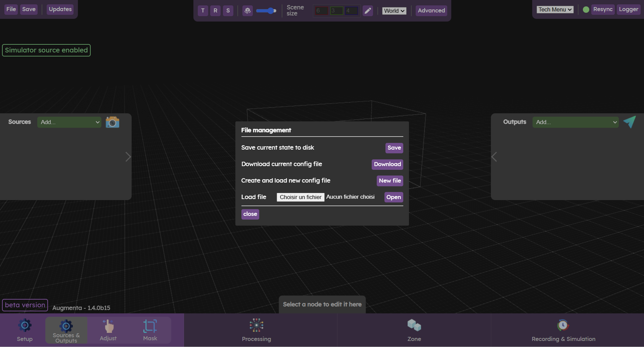Open the Zone cubes section
Screen dimensions: 644x347
[414, 330]
